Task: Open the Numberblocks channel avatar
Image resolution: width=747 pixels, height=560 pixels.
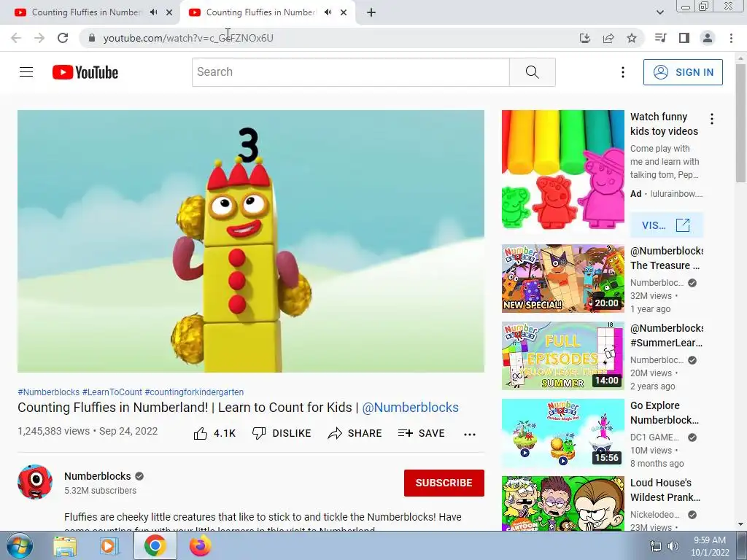Action: coord(35,482)
